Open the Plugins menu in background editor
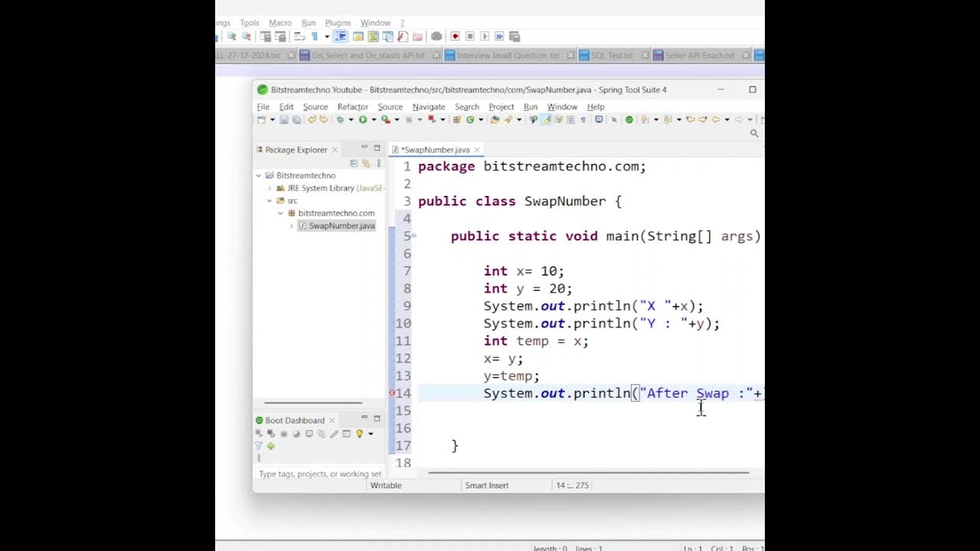The image size is (980, 551). [338, 23]
